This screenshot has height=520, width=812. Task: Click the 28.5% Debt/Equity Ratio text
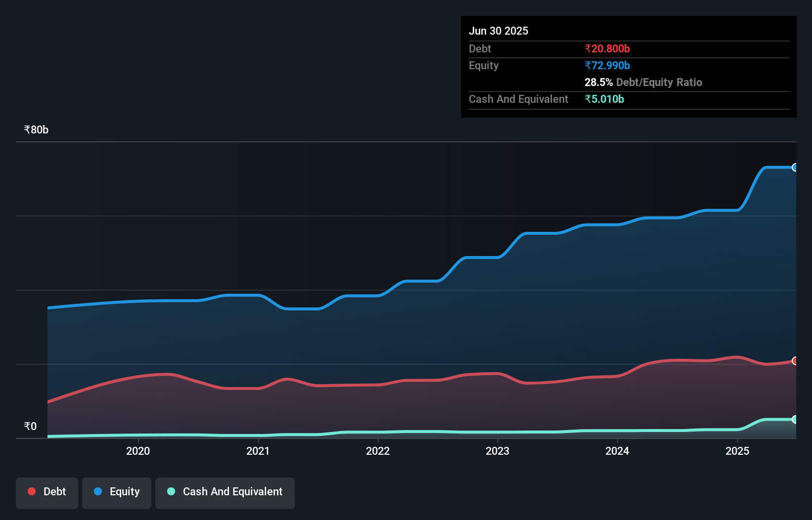tap(643, 82)
